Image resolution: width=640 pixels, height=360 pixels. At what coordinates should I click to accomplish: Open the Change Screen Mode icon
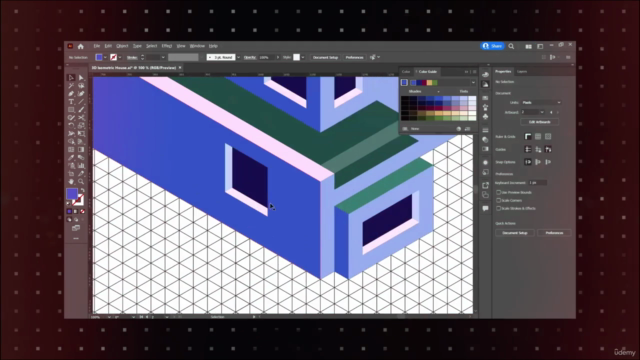[x=76, y=228]
